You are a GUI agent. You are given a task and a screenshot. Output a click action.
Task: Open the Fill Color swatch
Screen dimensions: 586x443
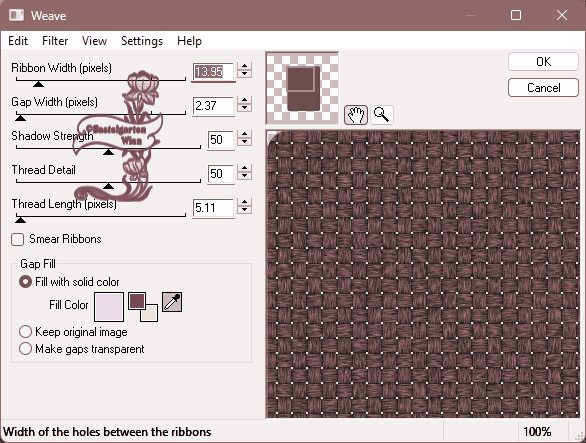(109, 307)
